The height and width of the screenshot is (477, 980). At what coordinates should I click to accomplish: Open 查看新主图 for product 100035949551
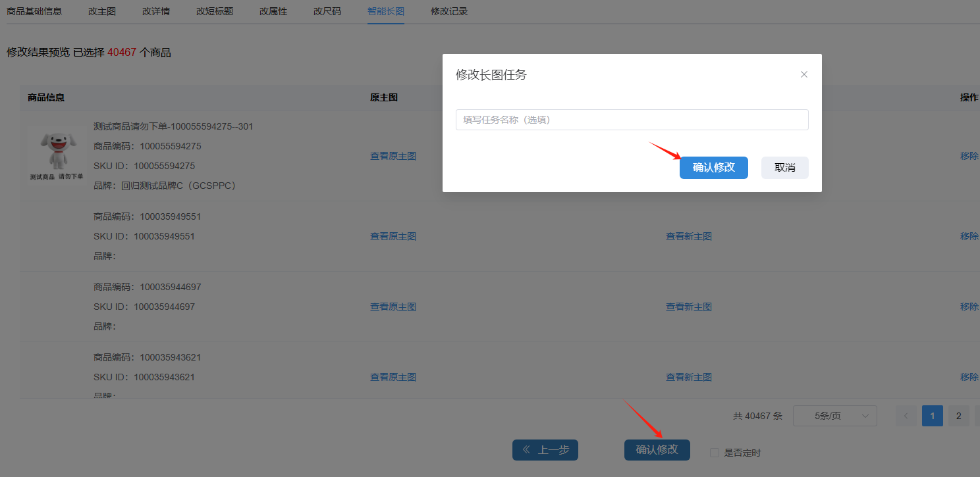click(688, 236)
